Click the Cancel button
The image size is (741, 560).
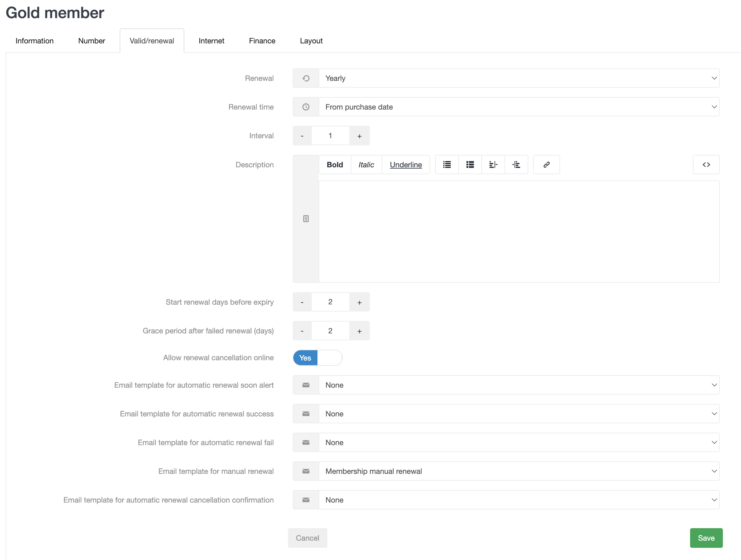coord(307,538)
